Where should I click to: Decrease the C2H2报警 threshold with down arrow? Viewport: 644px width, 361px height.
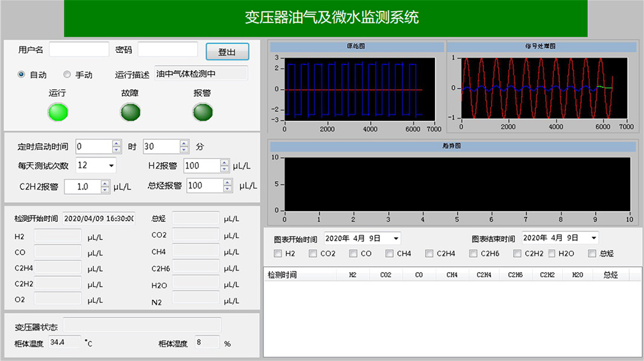105,190
